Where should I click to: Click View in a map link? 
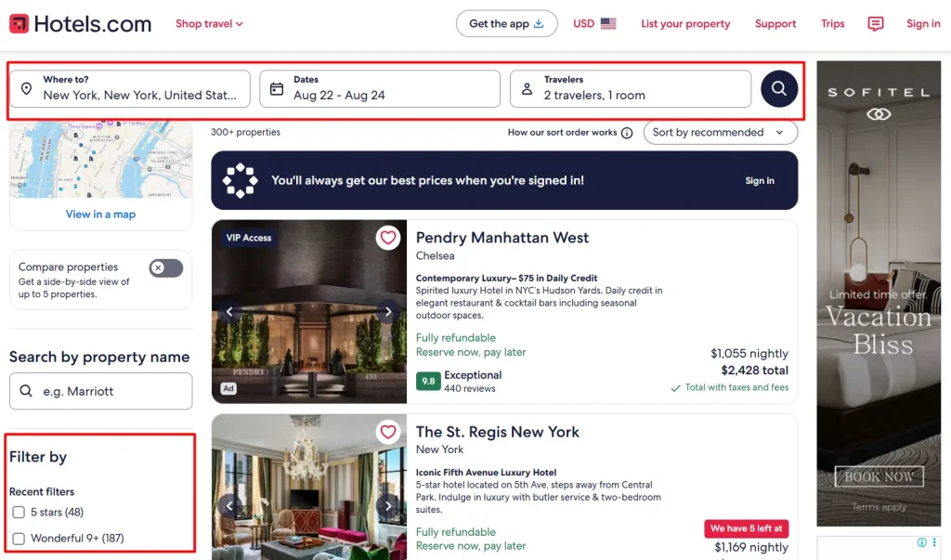click(100, 215)
